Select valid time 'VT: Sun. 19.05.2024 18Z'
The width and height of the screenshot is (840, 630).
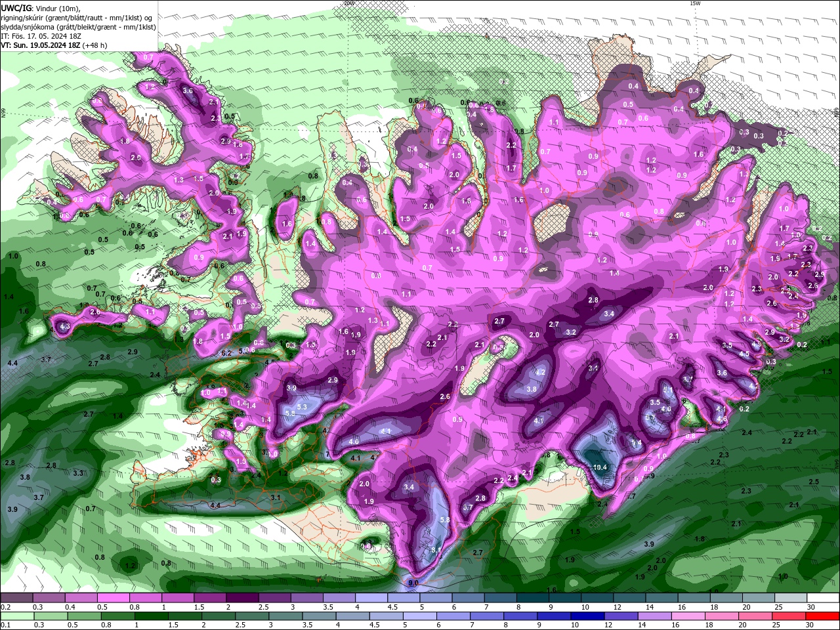(x=41, y=45)
